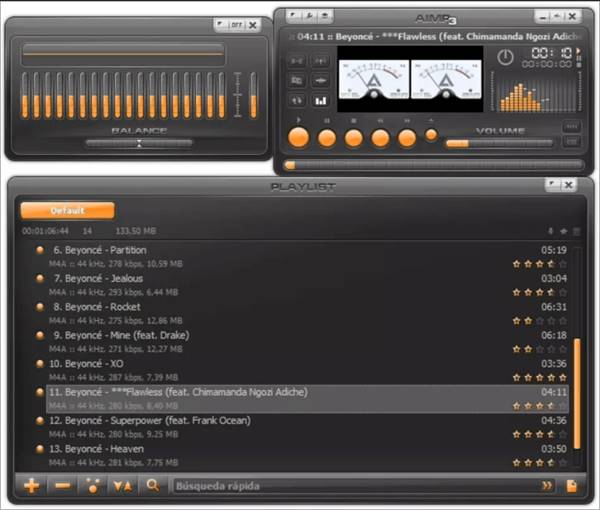600x510 pixels.
Task: Click the visualization bars icon
Action: (x=321, y=100)
